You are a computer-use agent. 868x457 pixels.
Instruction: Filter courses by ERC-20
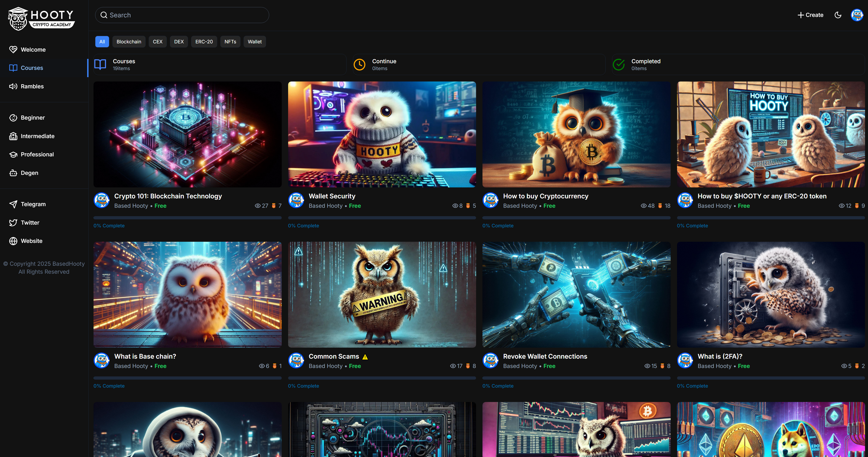204,42
